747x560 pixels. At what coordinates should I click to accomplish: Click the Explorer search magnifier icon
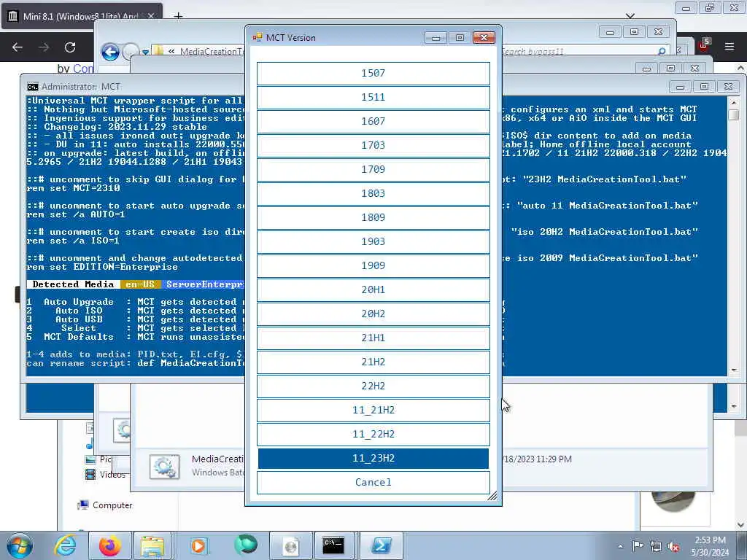click(x=661, y=52)
